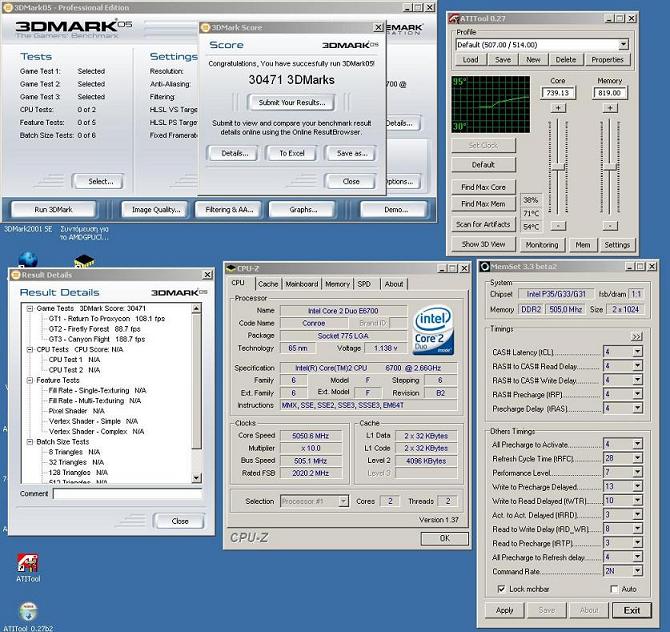Collapse the CPU Tests tree node
This screenshot has width=670, height=632.
point(30,349)
